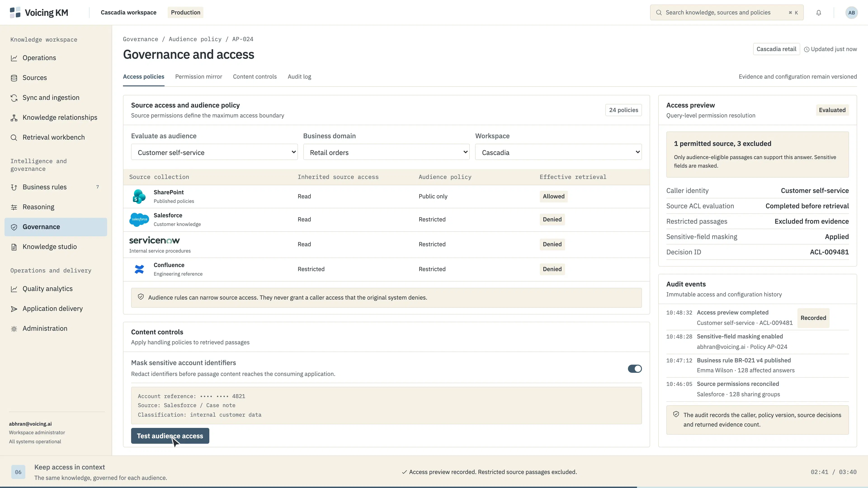The height and width of the screenshot is (488, 868).
Task: Select Governance in the sidebar
Action: [x=56, y=227]
